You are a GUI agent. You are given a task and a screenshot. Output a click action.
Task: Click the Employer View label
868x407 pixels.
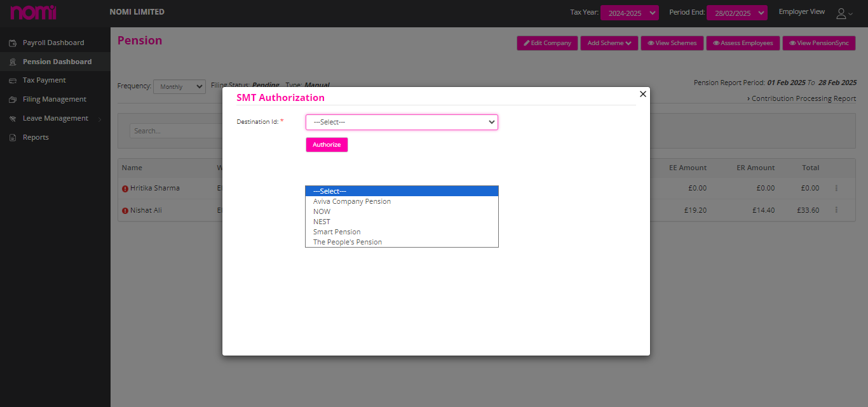pyautogui.click(x=801, y=12)
